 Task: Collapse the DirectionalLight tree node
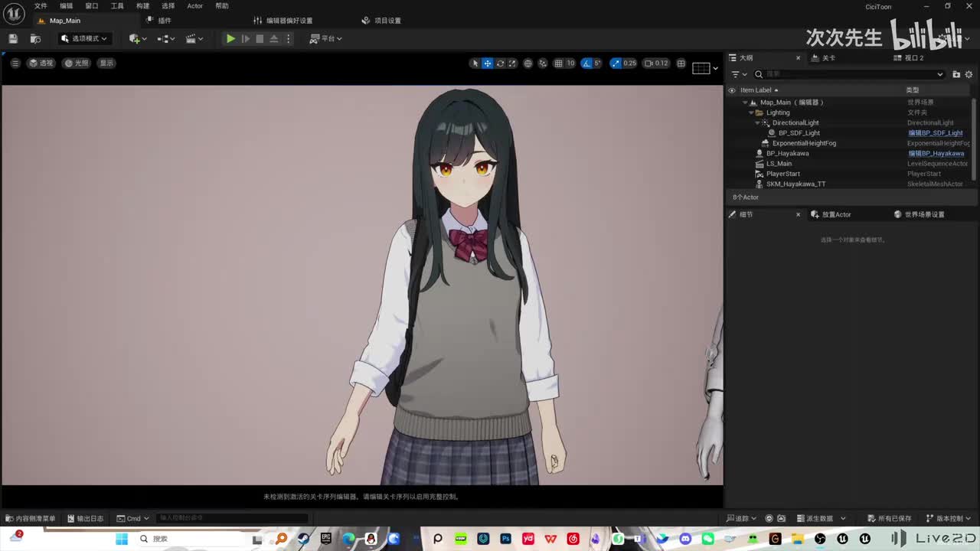pyautogui.click(x=757, y=122)
